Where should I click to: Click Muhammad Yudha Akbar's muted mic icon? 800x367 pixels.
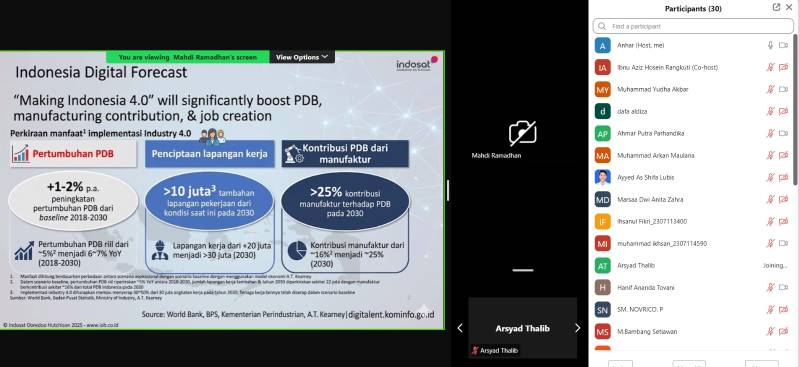click(770, 89)
